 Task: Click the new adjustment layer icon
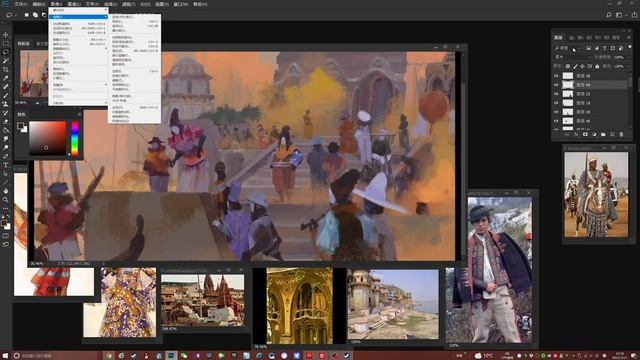[x=594, y=134]
